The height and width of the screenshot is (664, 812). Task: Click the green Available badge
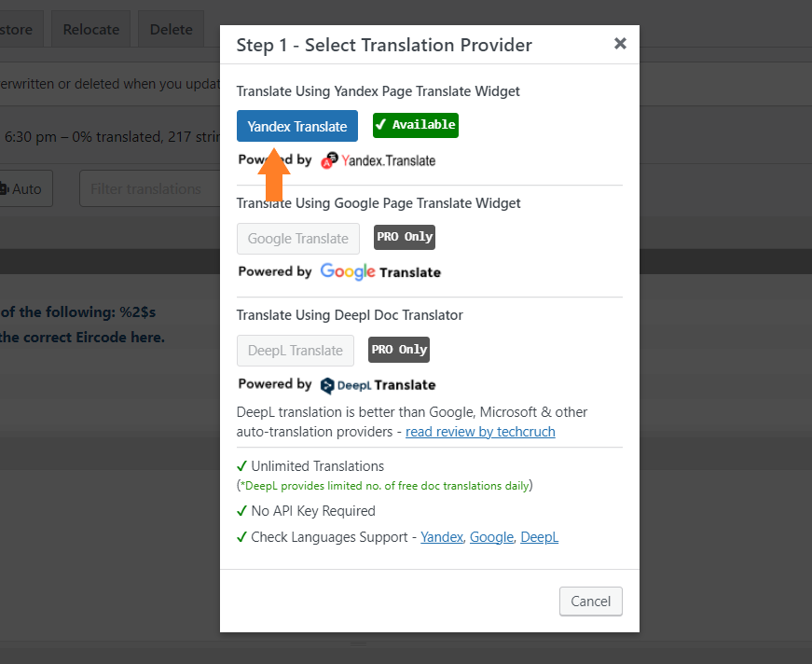point(415,125)
